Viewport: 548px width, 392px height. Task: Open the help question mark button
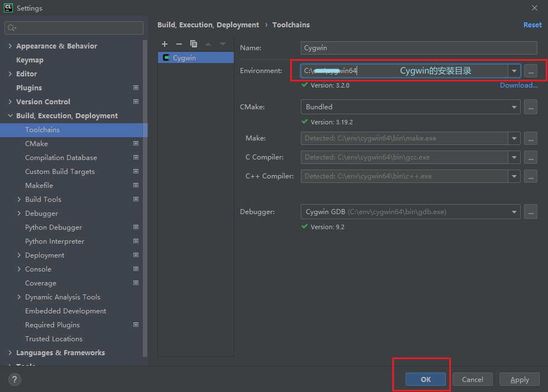15,379
